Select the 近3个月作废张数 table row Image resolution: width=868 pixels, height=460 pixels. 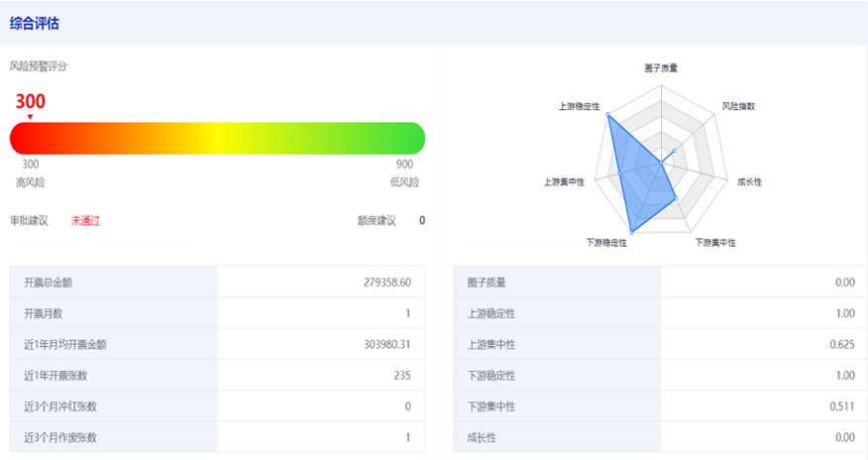pyautogui.click(x=217, y=437)
